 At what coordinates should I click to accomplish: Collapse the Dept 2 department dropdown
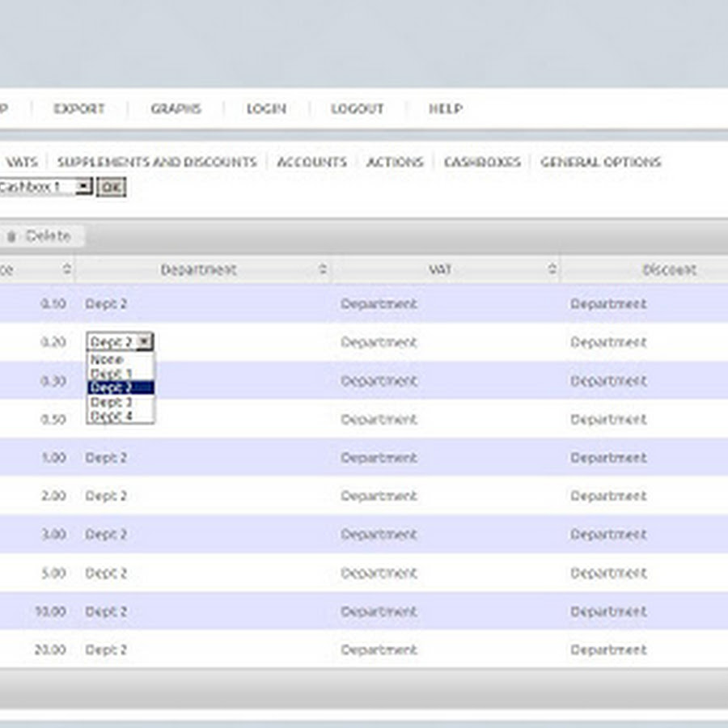[143, 342]
